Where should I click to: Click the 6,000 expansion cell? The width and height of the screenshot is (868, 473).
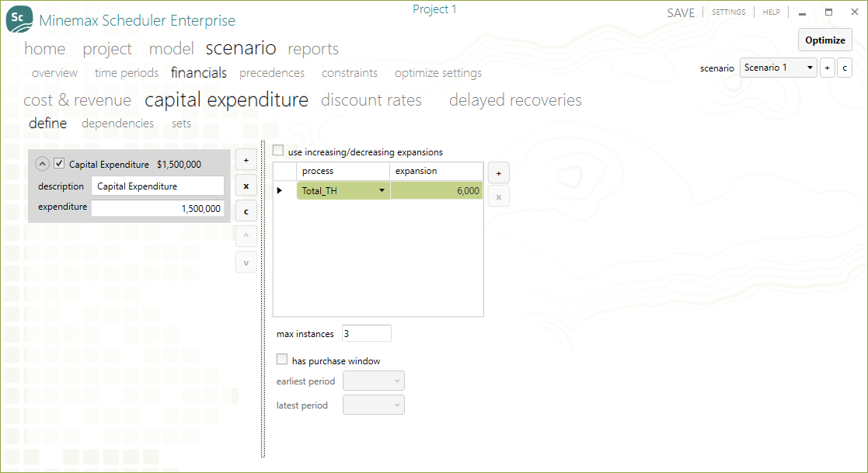coord(436,190)
